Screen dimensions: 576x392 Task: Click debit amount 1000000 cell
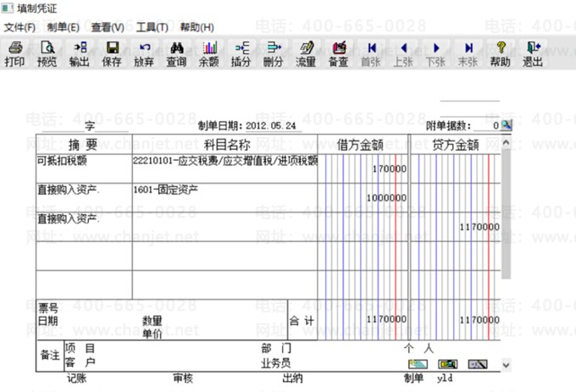point(363,197)
